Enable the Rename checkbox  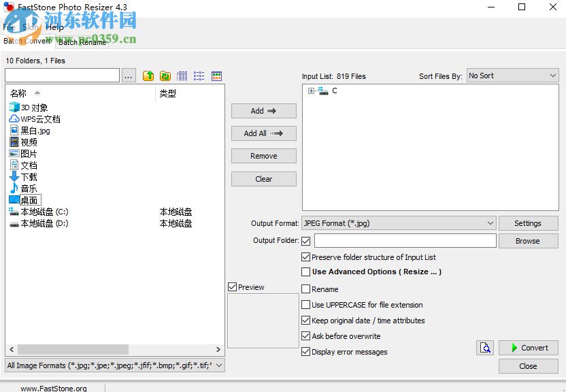[x=305, y=289]
